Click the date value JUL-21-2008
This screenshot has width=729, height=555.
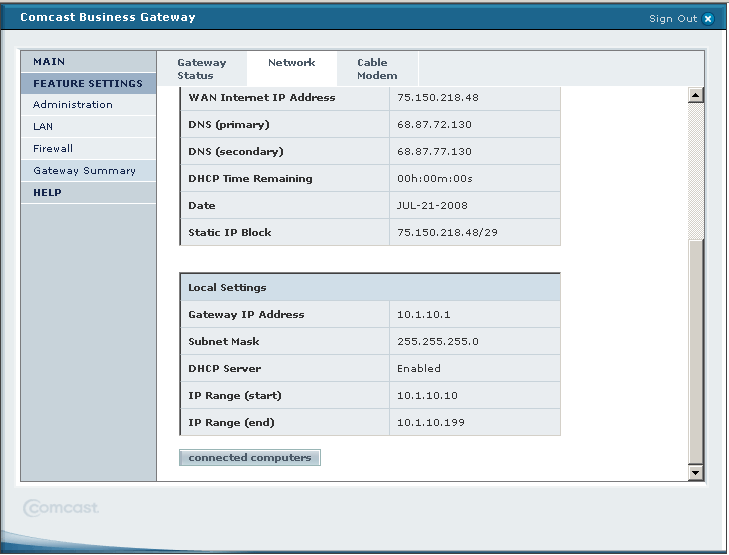432,205
